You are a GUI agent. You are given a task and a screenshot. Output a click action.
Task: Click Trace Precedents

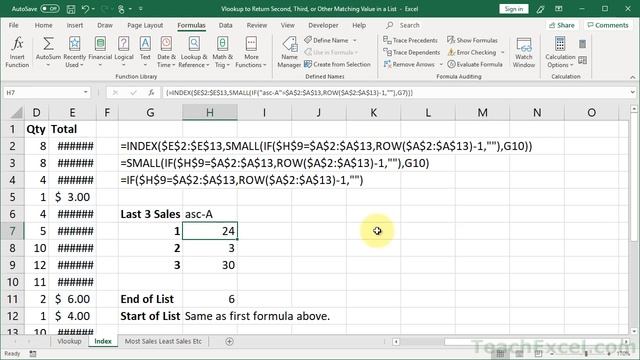[411, 40]
